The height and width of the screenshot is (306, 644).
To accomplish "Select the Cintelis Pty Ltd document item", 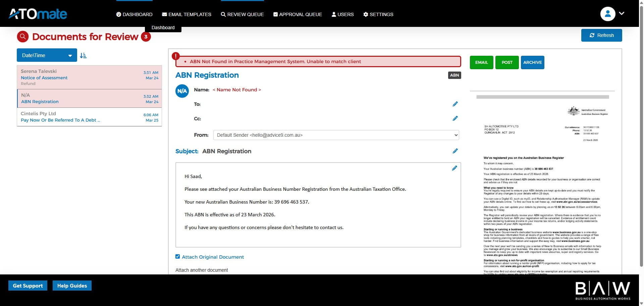I will [x=89, y=117].
